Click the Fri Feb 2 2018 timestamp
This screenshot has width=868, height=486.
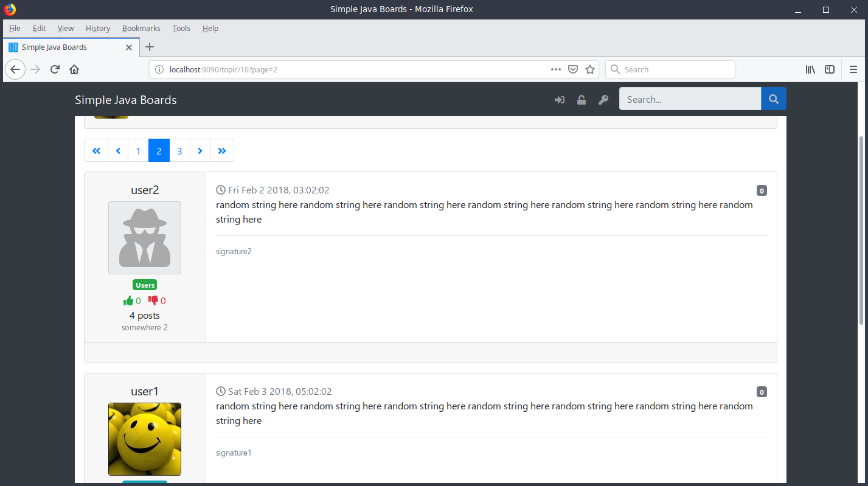click(279, 190)
